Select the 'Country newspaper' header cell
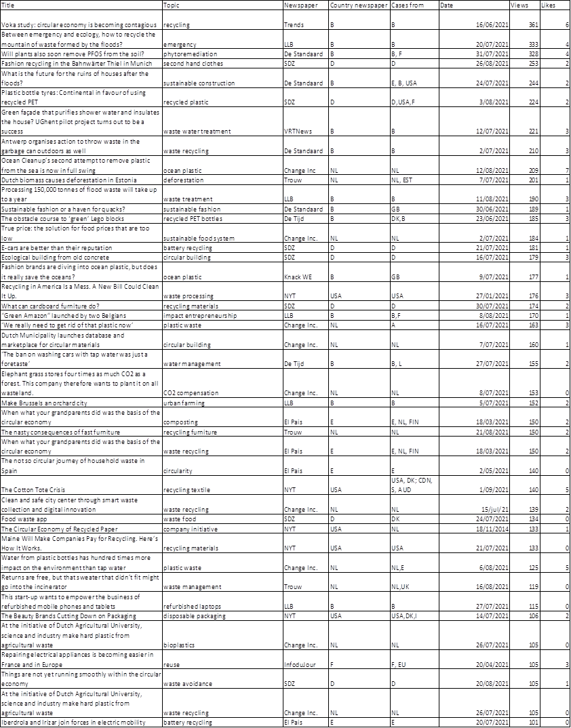571x728 pixels. 359,5
